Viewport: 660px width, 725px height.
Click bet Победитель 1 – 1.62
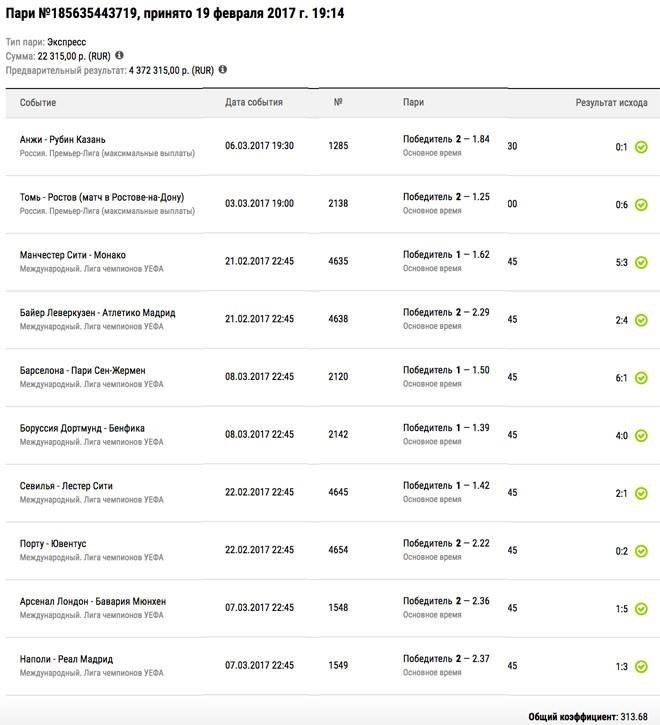click(x=446, y=255)
